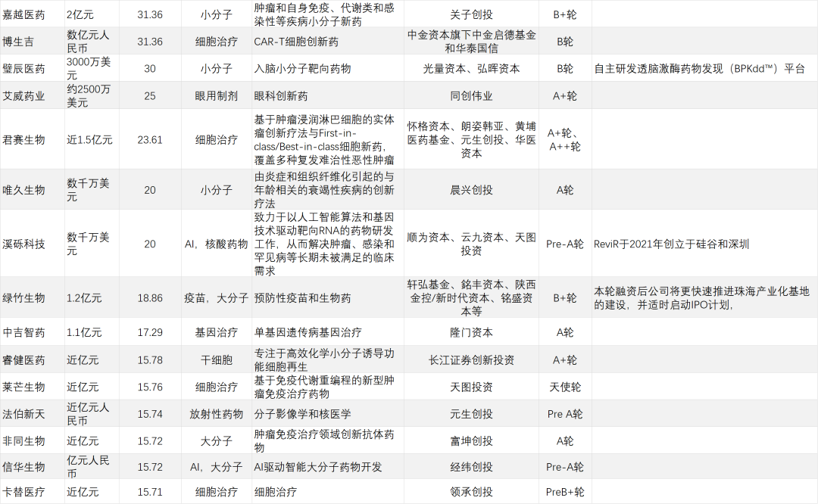Select the 隆门资本 investor cell

point(471,332)
